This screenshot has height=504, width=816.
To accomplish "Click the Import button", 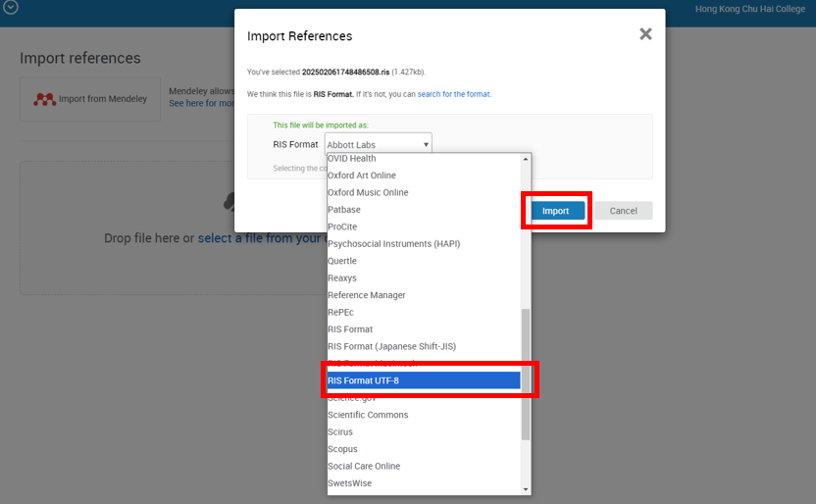I will [555, 211].
